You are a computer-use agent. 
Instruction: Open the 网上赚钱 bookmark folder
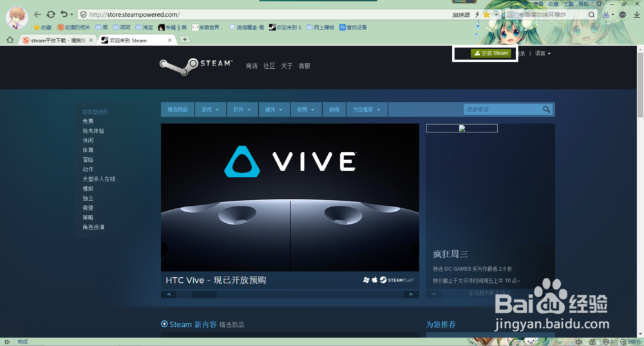320,28
